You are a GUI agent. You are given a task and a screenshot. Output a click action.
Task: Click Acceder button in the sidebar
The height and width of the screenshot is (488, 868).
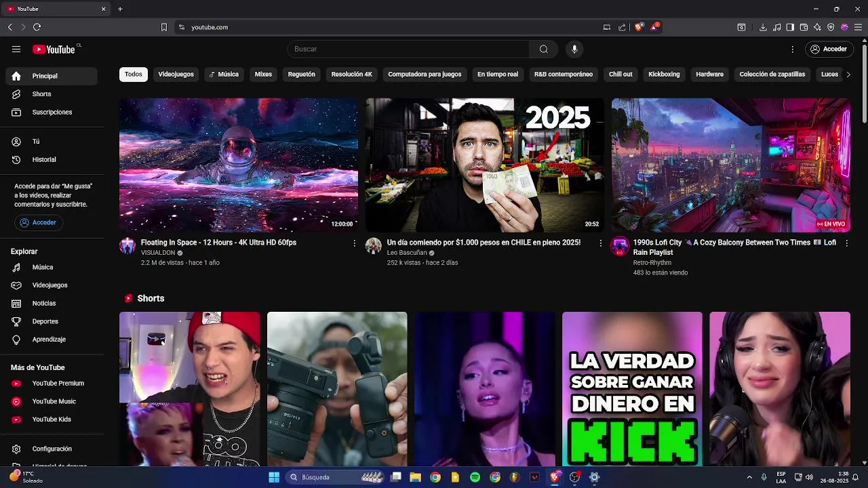[38, 222]
